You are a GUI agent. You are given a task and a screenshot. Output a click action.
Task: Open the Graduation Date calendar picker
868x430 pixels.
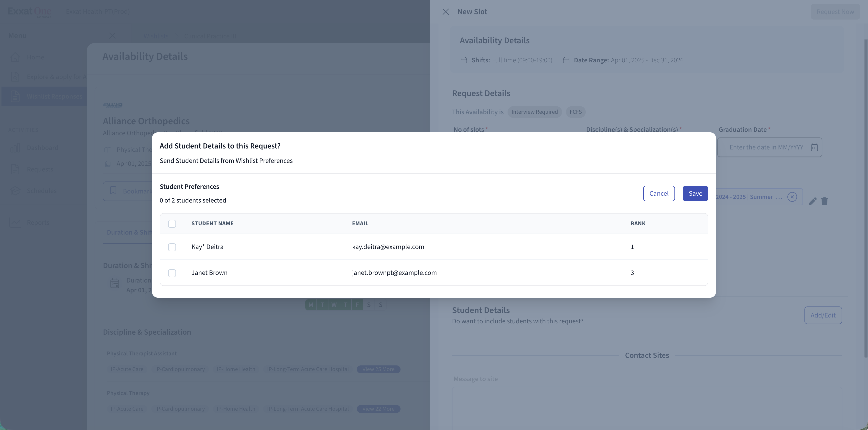pyautogui.click(x=814, y=147)
